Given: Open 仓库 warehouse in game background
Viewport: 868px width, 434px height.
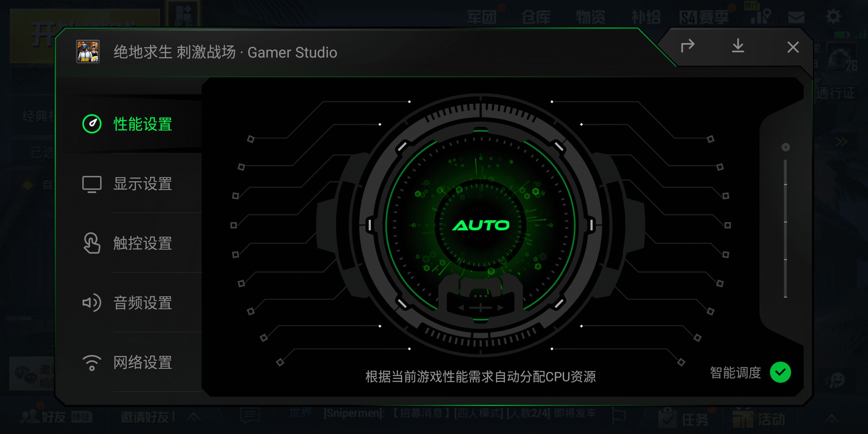Looking at the screenshot, I should coord(536,17).
